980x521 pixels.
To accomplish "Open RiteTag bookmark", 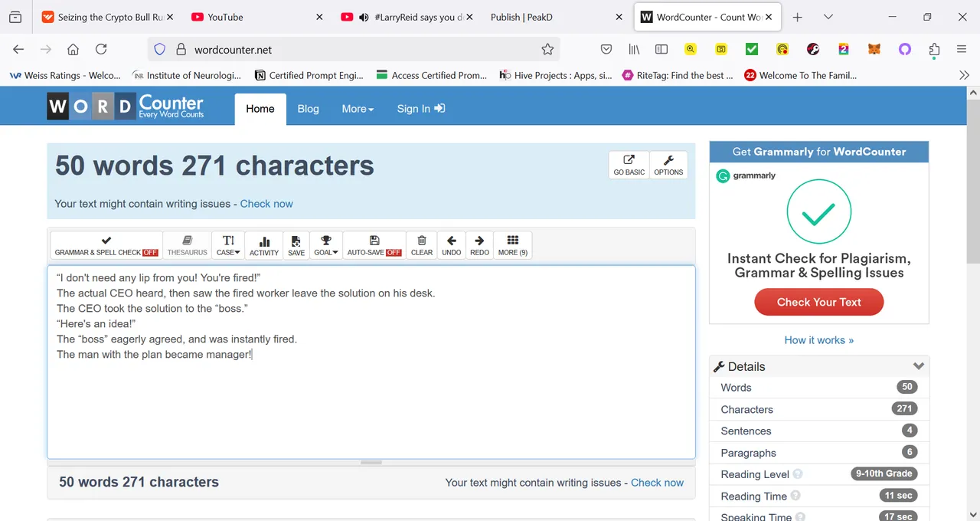I will tap(678, 75).
